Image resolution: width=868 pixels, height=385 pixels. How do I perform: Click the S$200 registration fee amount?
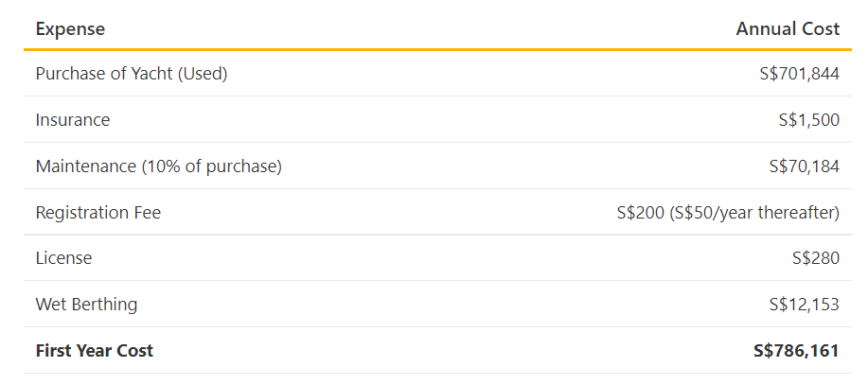tap(640, 213)
